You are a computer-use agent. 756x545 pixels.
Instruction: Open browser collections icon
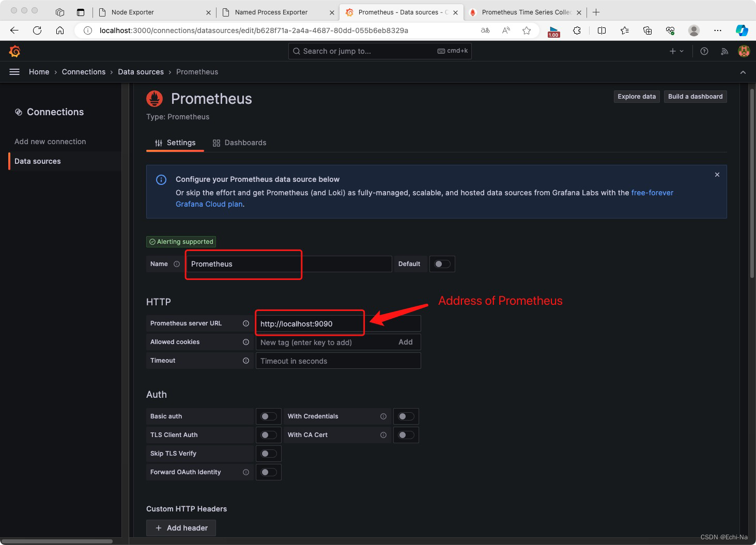tap(647, 30)
